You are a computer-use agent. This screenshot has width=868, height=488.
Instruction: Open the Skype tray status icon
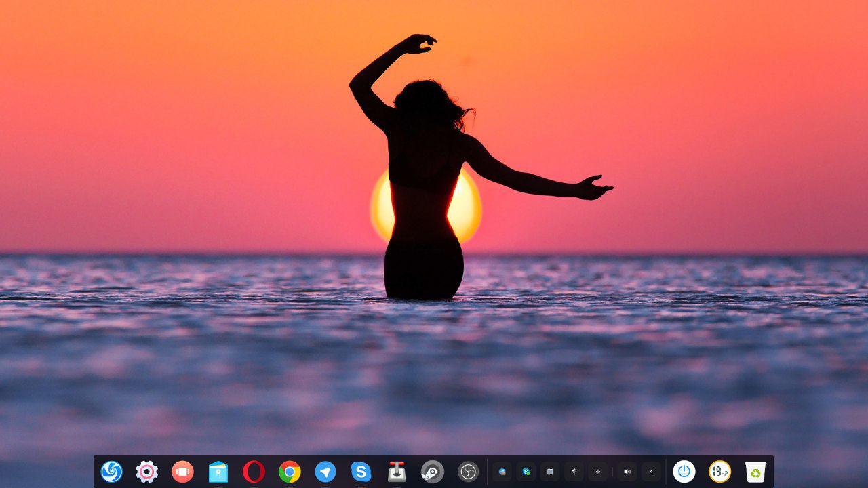coord(526,472)
